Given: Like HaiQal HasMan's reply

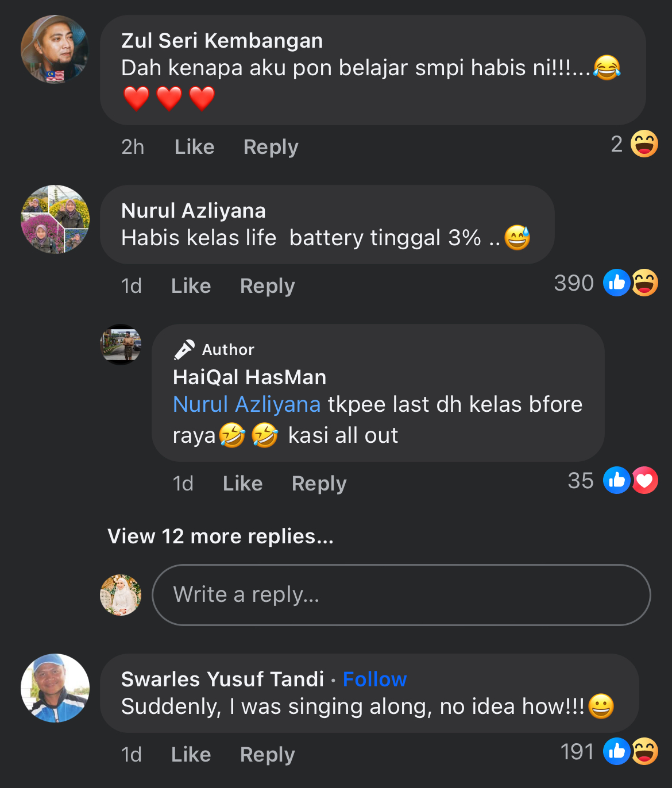Looking at the screenshot, I should coord(242,484).
